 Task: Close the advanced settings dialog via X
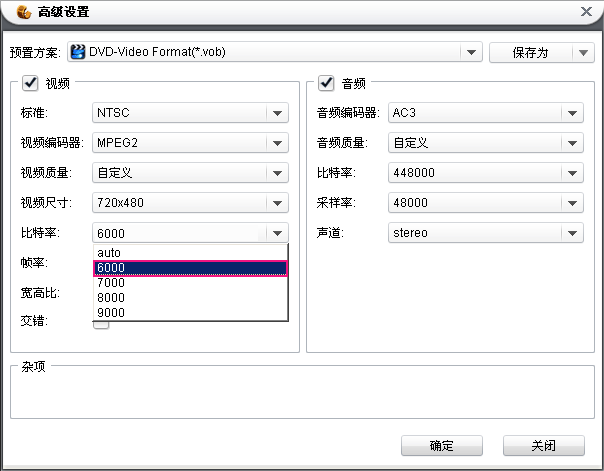[585, 12]
